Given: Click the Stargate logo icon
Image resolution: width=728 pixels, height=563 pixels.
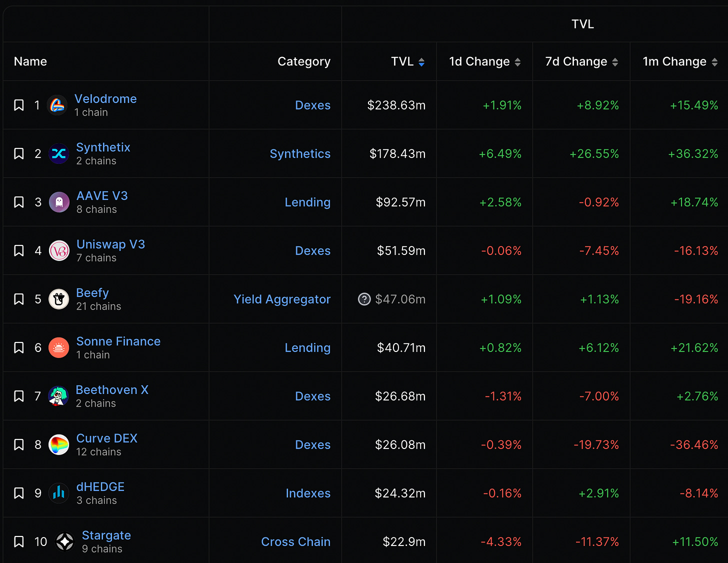Looking at the screenshot, I should (64, 541).
